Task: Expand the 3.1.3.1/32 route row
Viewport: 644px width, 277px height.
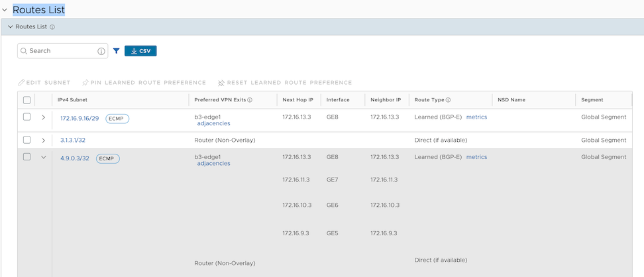Action: pyautogui.click(x=44, y=140)
